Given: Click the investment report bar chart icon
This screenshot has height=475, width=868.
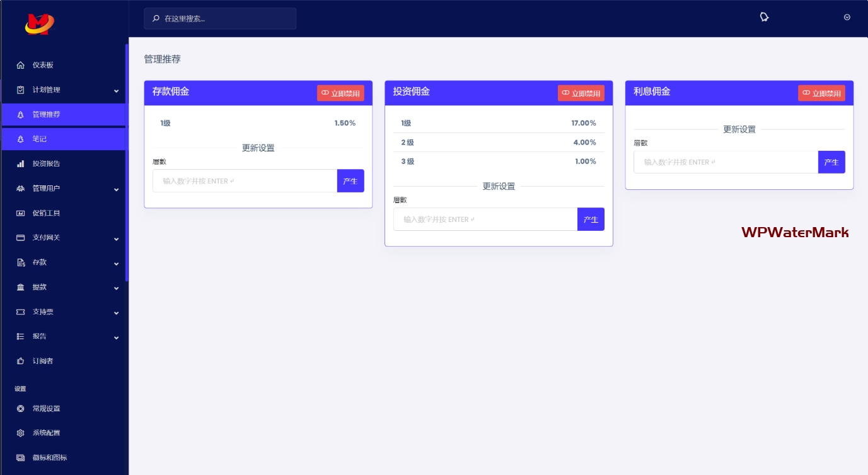Looking at the screenshot, I should coord(20,164).
